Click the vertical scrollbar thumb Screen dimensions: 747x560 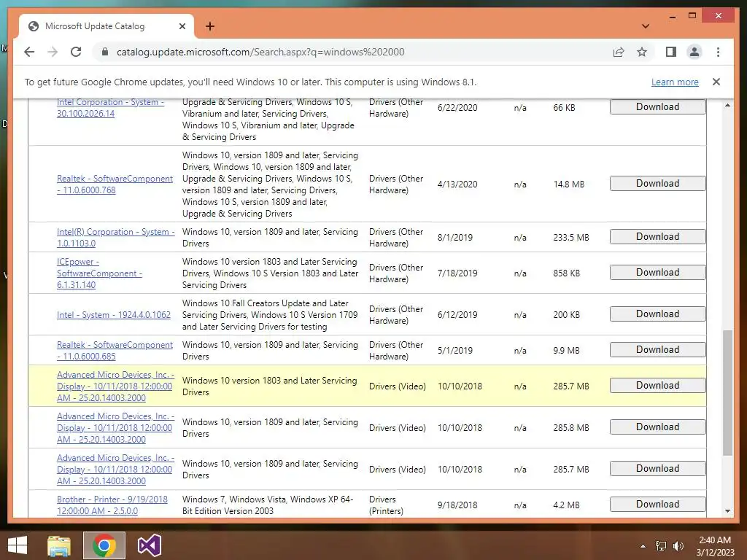[727, 392]
